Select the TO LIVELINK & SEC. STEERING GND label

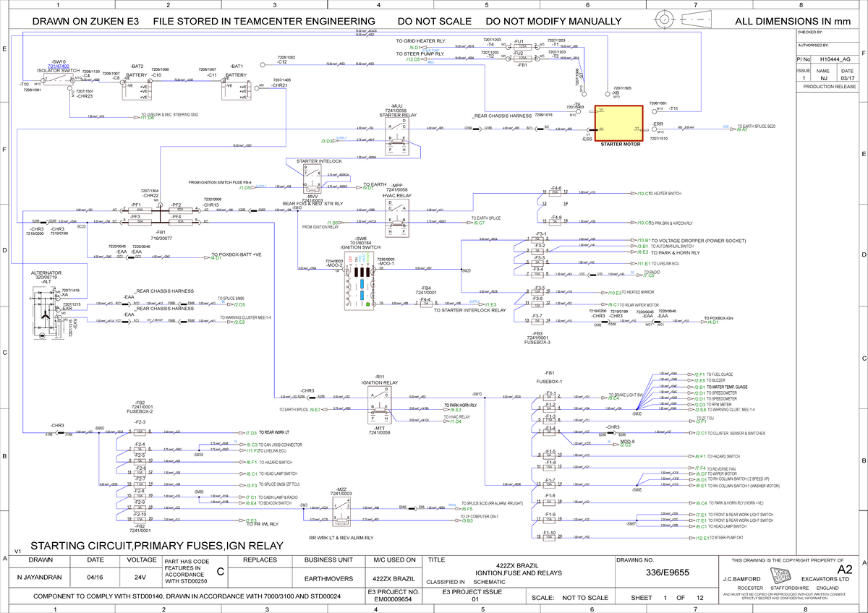tap(168, 114)
